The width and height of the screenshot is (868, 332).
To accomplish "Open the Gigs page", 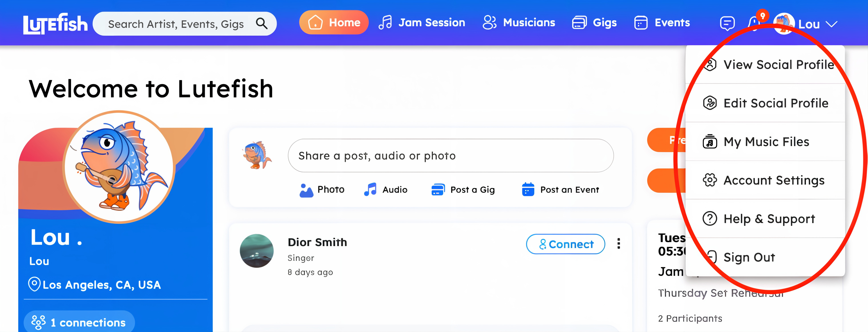I will click(x=594, y=22).
